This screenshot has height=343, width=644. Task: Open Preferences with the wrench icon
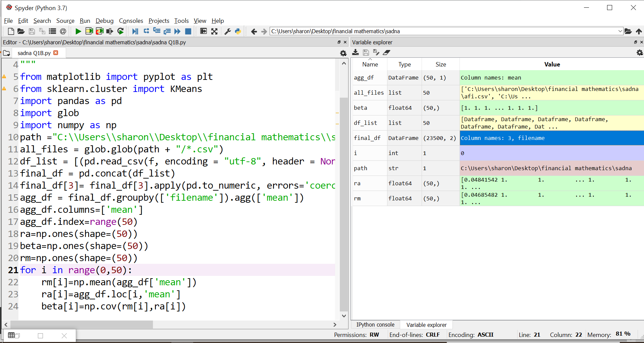pyautogui.click(x=227, y=31)
